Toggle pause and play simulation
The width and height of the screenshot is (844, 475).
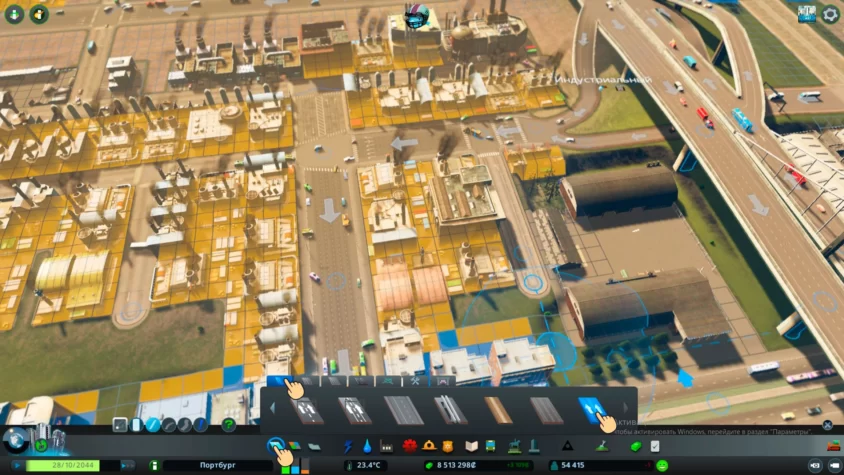(x=17, y=465)
